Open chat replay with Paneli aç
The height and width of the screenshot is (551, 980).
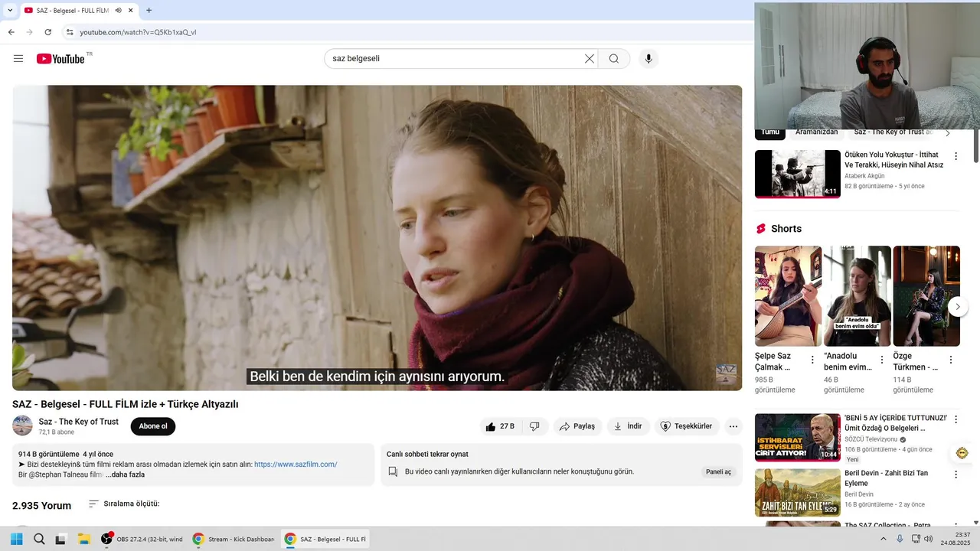pyautogui.click(x=718, y=472)
